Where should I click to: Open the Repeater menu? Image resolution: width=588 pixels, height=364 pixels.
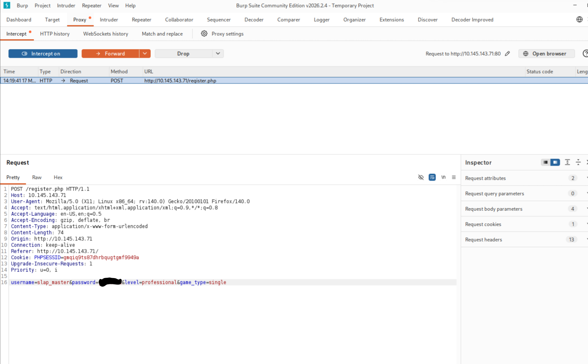tap(92, 5)
